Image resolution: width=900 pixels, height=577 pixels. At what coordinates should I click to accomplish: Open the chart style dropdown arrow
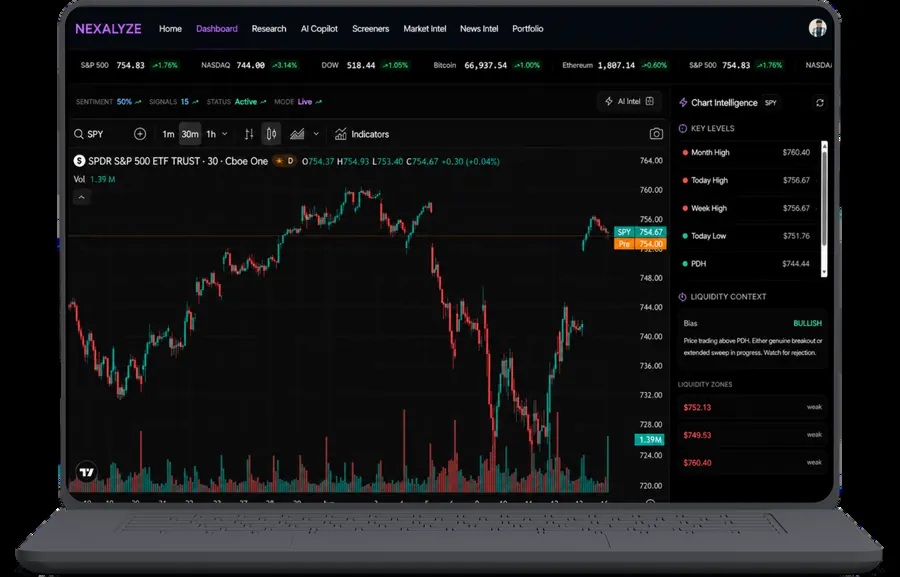316,134
